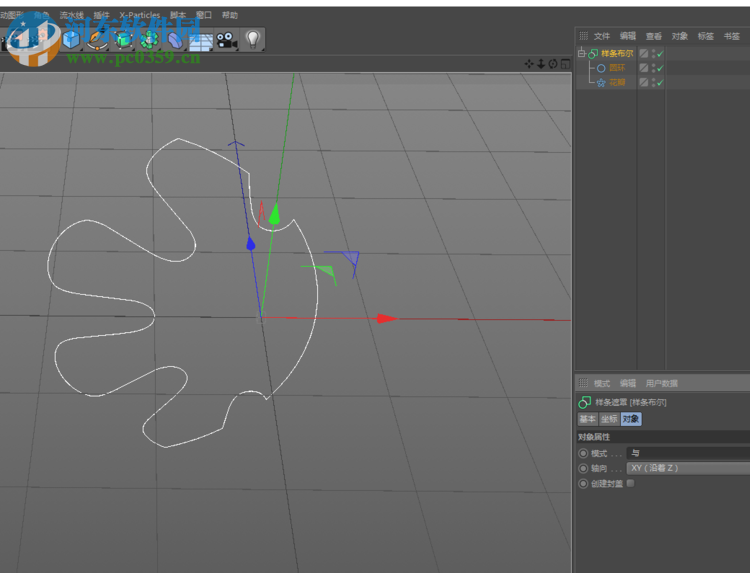Click the 创建封盖 parameter animation circle

point(583,484)
